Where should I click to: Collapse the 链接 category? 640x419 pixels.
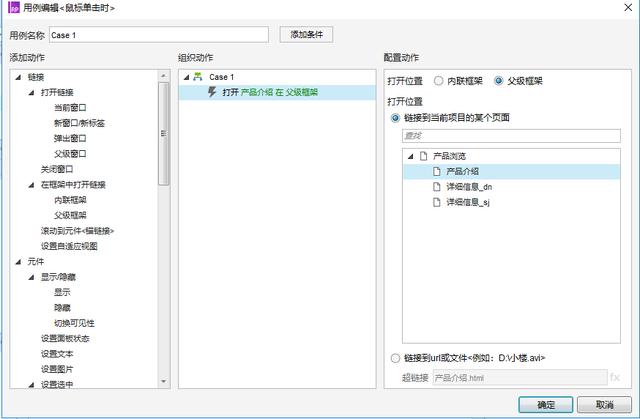[x=18, y=77]
